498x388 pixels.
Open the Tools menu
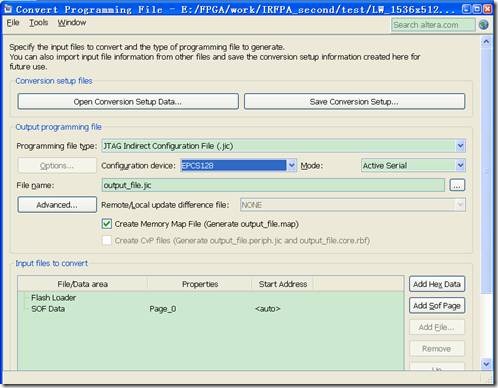[x=38, y=23]
